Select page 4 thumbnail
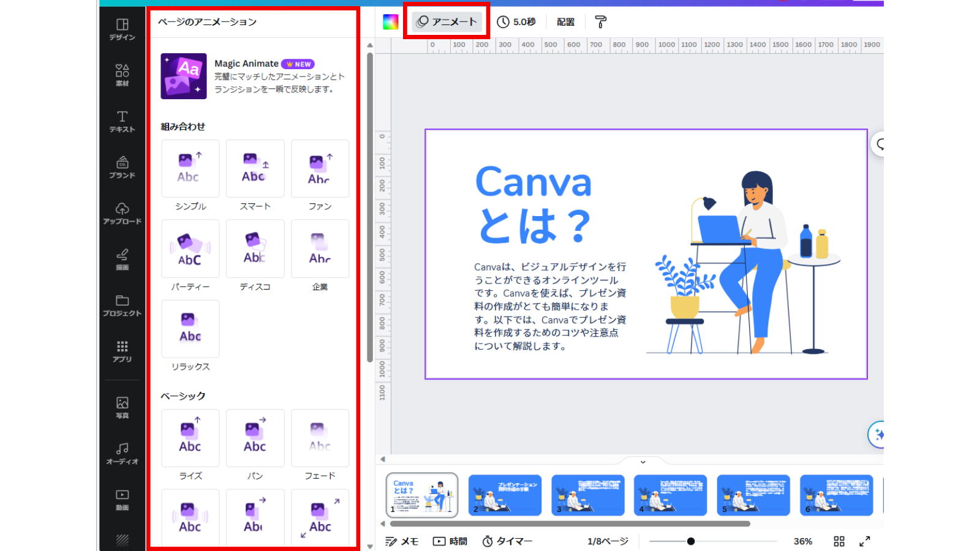 [x=671, y=495]
